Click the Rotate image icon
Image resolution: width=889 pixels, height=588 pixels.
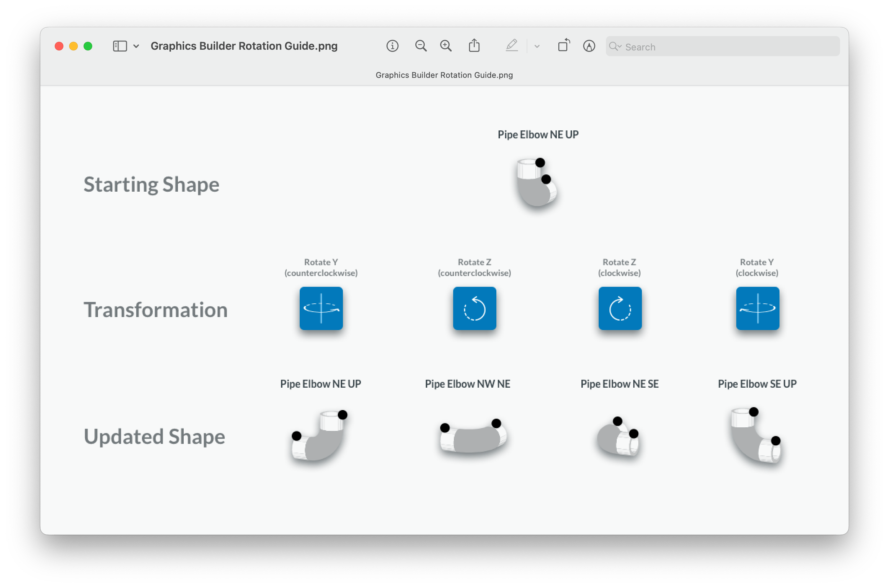pyautogui.click(x=563, y=45)
